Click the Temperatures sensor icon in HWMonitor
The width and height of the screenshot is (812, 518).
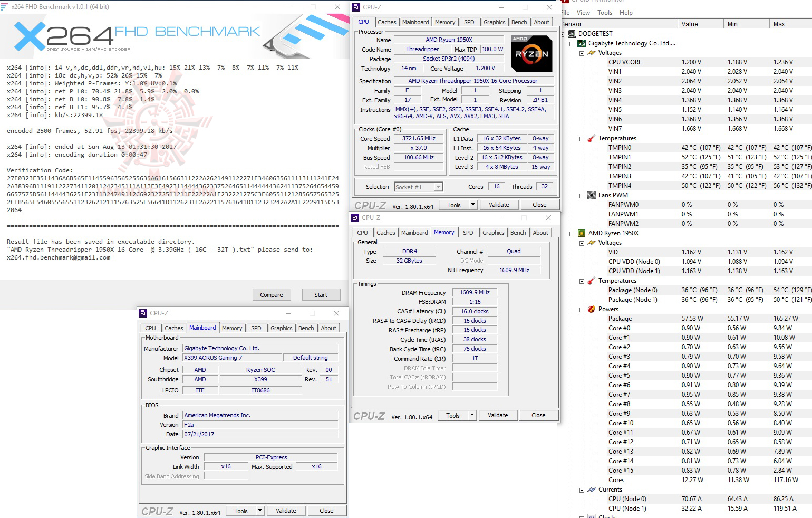pos(591,138)
